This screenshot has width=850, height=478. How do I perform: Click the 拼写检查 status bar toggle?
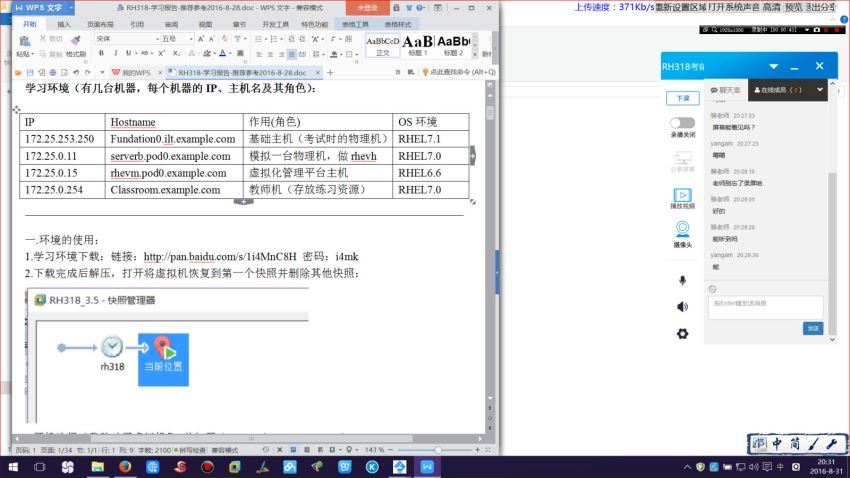click(x=189, y=450)
